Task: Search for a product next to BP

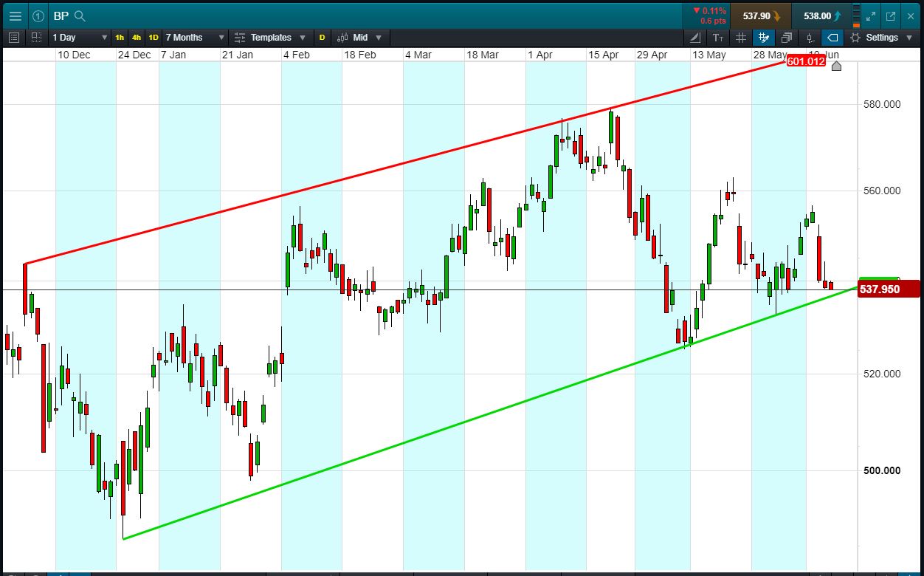Action: [80, 16]
